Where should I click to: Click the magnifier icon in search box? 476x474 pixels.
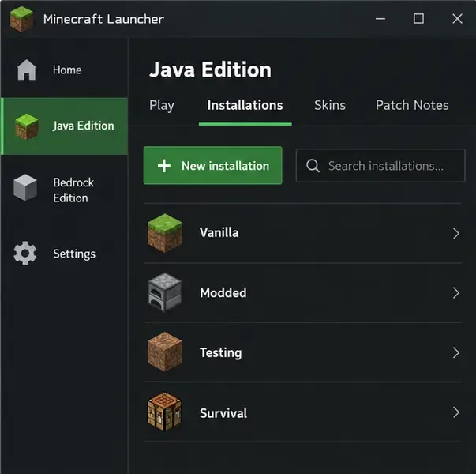pos(313,166)
